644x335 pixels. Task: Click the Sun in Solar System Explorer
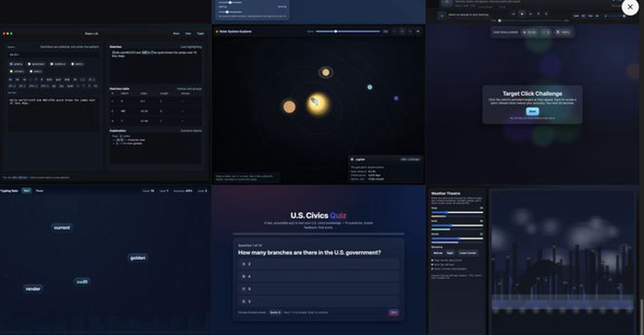point(318,104)
